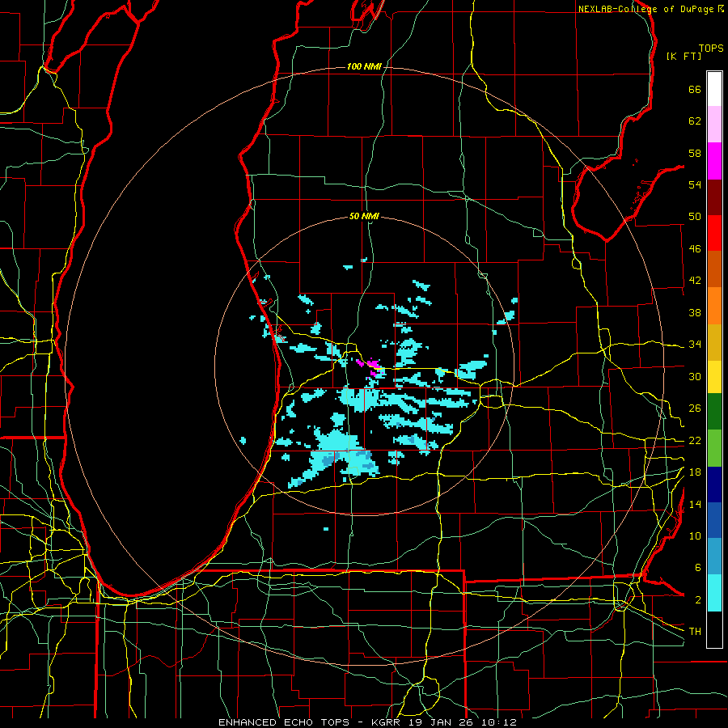This screenshot has width=728, height=728.
Task: Click legend value "34"
Action: pos(695,345)
